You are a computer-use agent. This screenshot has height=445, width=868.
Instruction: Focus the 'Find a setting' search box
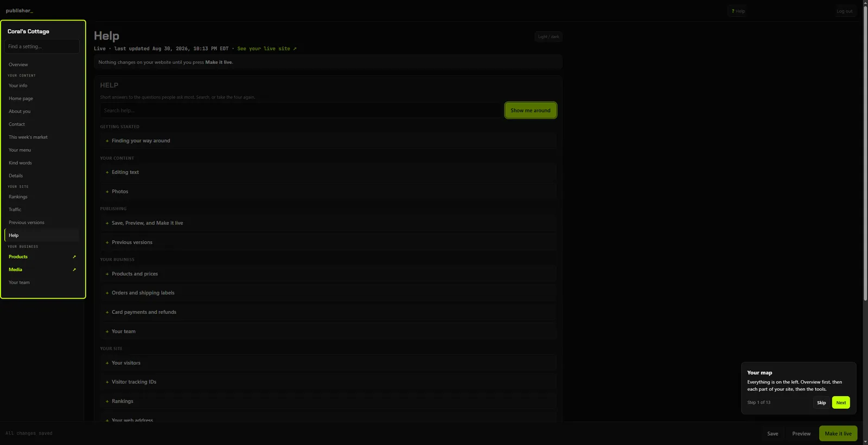click(x=42, y=47)
